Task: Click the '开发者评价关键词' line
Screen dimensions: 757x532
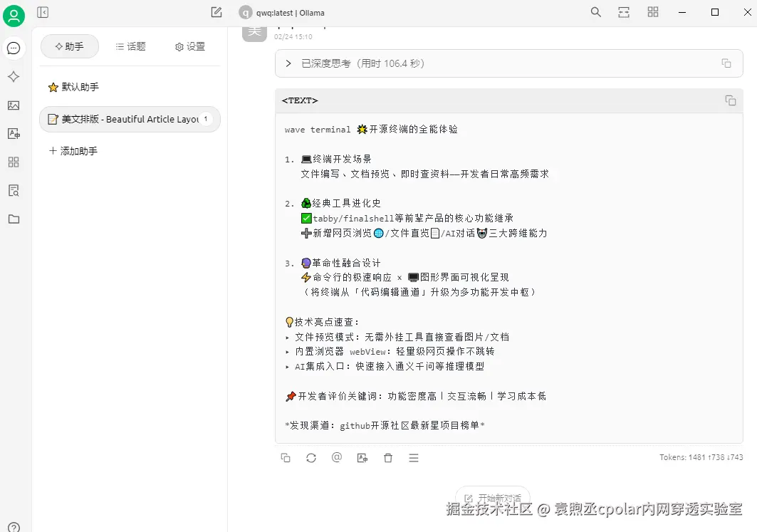Action: tap(416, 397)
